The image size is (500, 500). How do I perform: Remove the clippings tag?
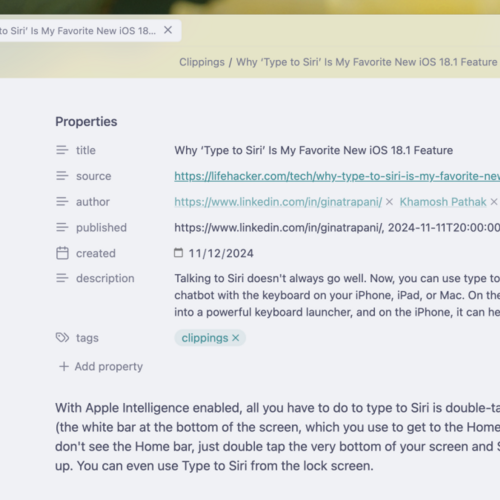click(x=236, y=338)
